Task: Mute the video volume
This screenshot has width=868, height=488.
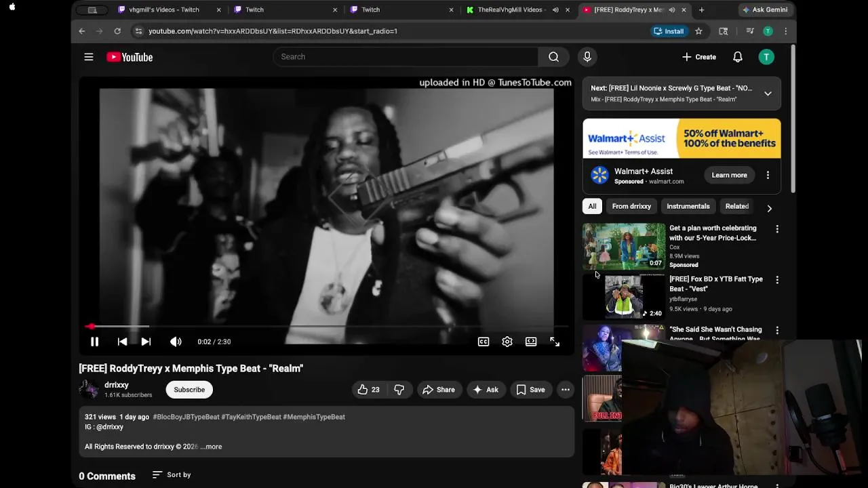Action: pos(176,342)
